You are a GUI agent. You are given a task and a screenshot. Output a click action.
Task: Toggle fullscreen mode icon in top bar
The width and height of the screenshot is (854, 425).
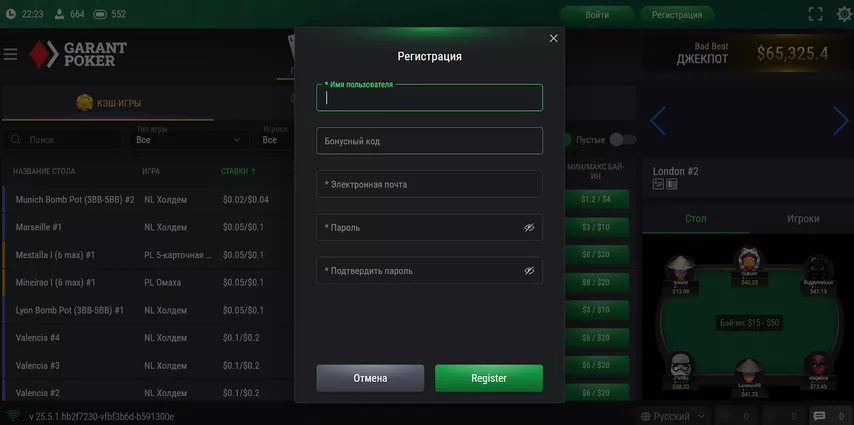coord(815,14)
